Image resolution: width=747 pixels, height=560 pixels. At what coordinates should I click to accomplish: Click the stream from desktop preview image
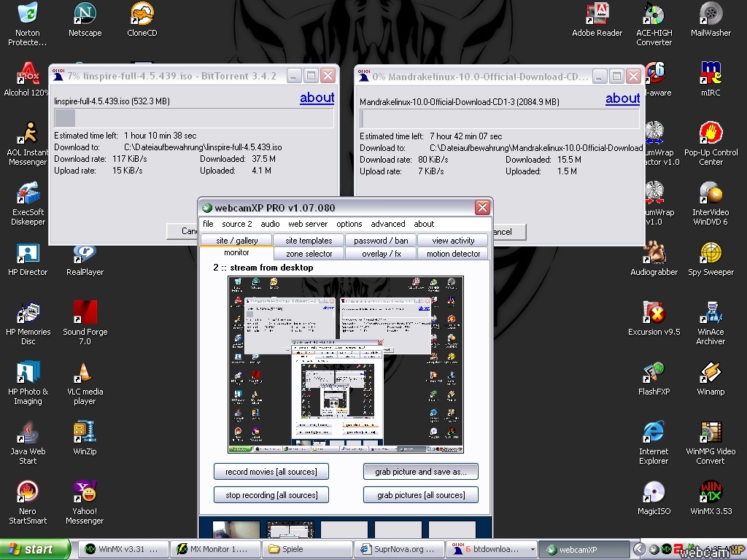[345, 365]
